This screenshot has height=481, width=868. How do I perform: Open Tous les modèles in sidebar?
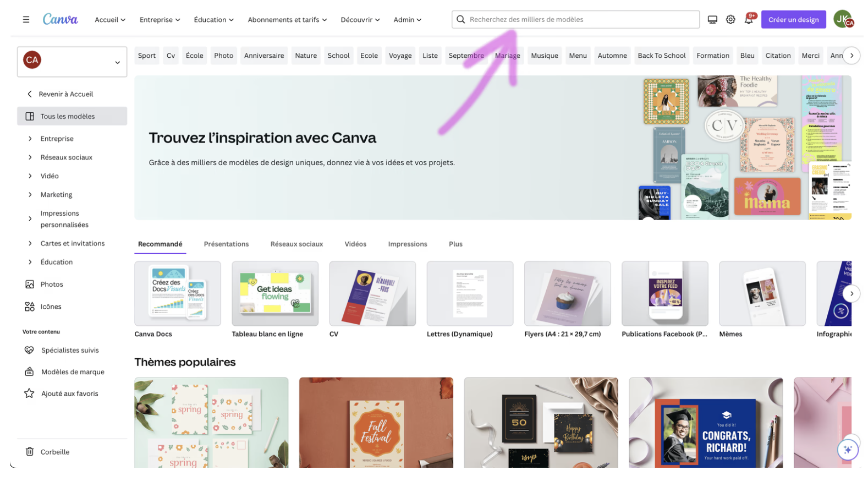pyautogui.click(x=72, y=116)
